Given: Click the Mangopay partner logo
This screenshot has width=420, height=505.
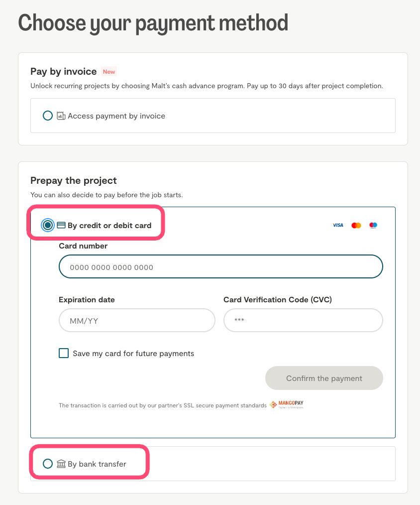Looking at the screenshot, I should pyautogui.click(x=287, y=405).
